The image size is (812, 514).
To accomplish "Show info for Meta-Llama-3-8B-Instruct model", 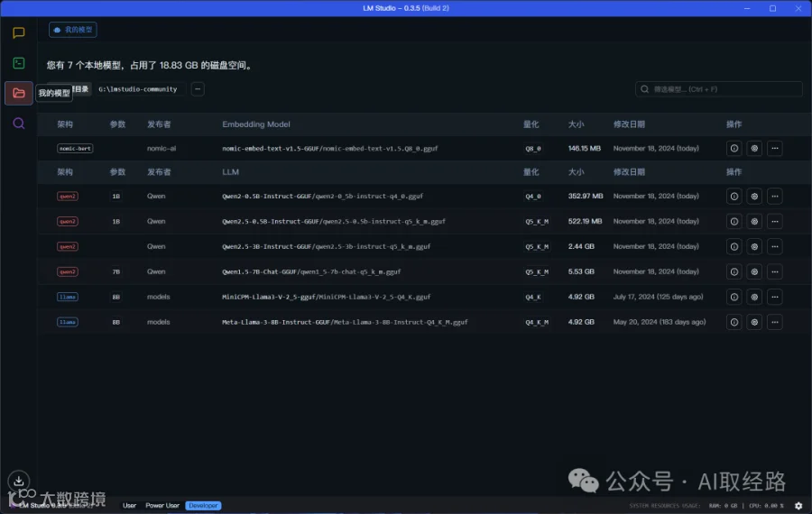I will [734, 322].
